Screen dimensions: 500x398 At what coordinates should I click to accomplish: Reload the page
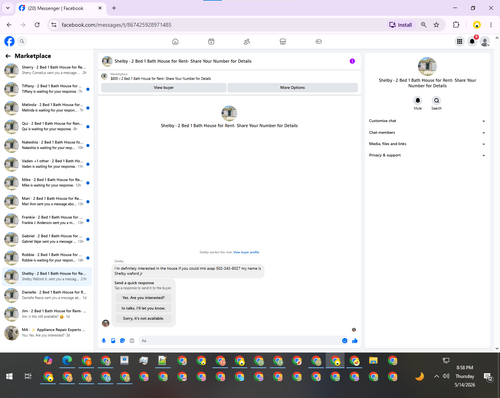pyautogui.click(x=37, y=25)
